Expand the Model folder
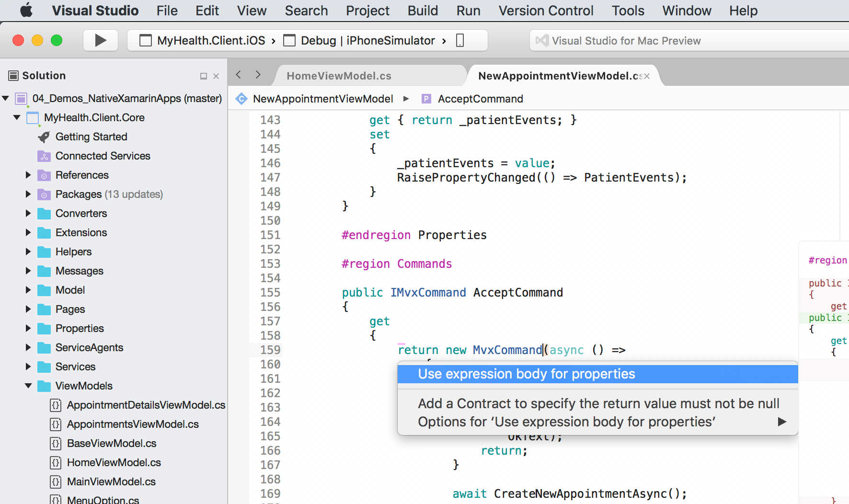Viewport: 849px width, 504px height. [x=28, y=290]
